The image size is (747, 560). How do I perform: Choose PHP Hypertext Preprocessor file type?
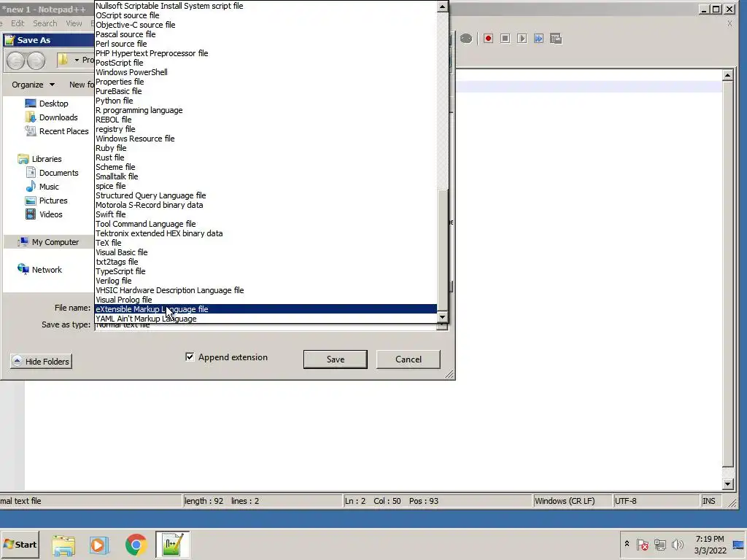tap(266, 52)
